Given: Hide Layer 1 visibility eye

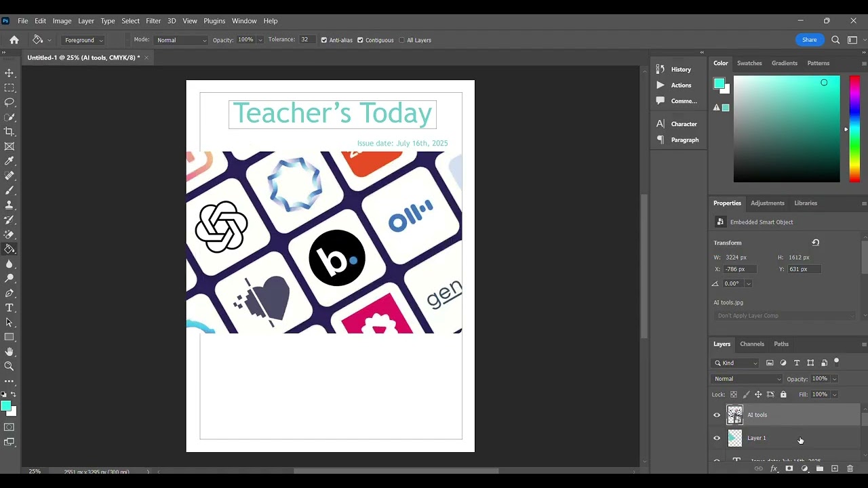Looking at the screenshot, I should (717, 438).
